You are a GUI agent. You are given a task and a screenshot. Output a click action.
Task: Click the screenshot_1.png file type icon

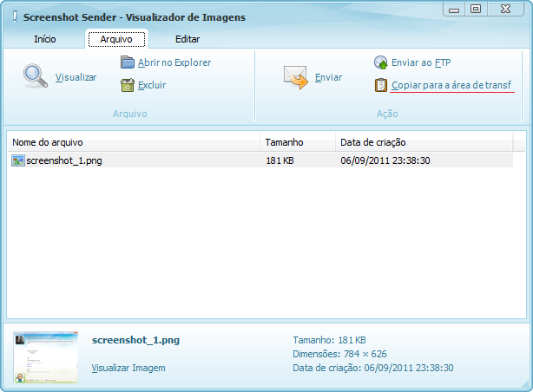tap(18, 160)
